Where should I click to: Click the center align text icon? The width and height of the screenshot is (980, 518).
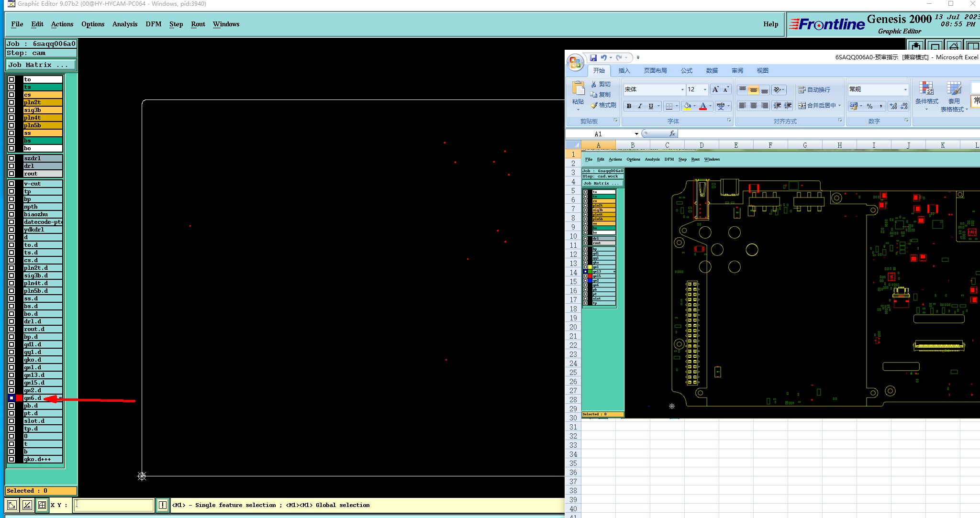753,106
